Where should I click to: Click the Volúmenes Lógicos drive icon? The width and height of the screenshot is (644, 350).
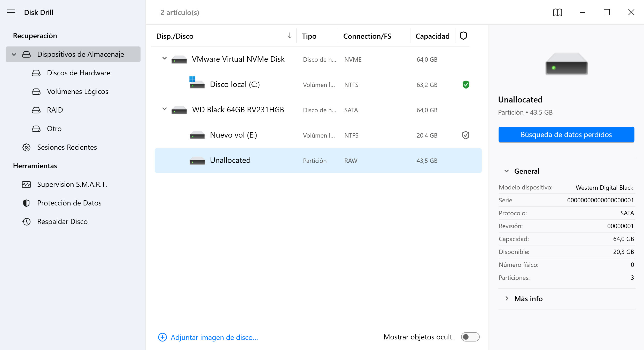36,92
